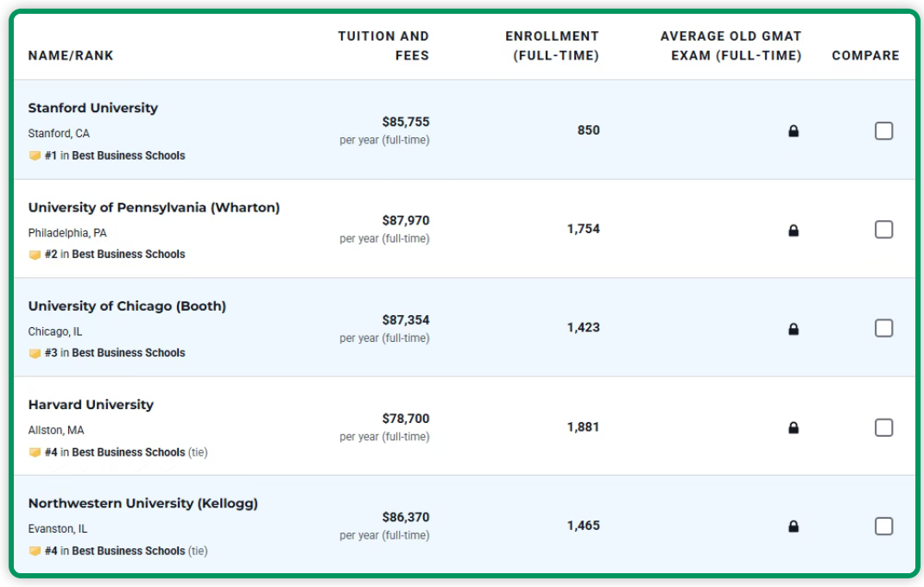Enable compare for University of Chicago (Booth)
The image size is (924, 587).
point(883,328)
